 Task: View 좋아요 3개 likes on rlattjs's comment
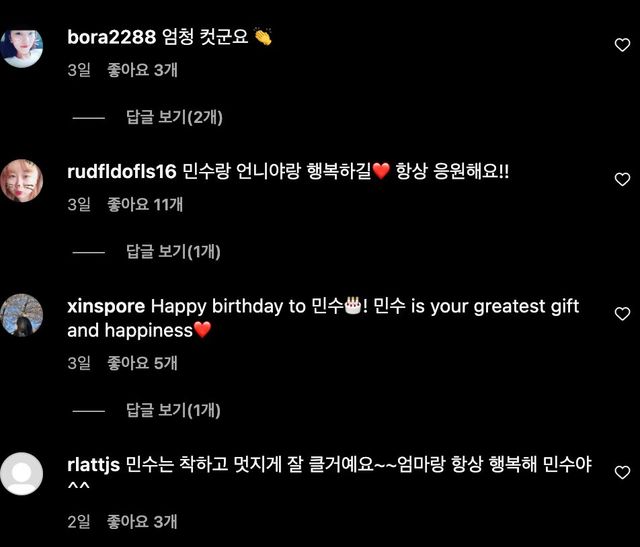pyautogui.click(x=143, y=521)
